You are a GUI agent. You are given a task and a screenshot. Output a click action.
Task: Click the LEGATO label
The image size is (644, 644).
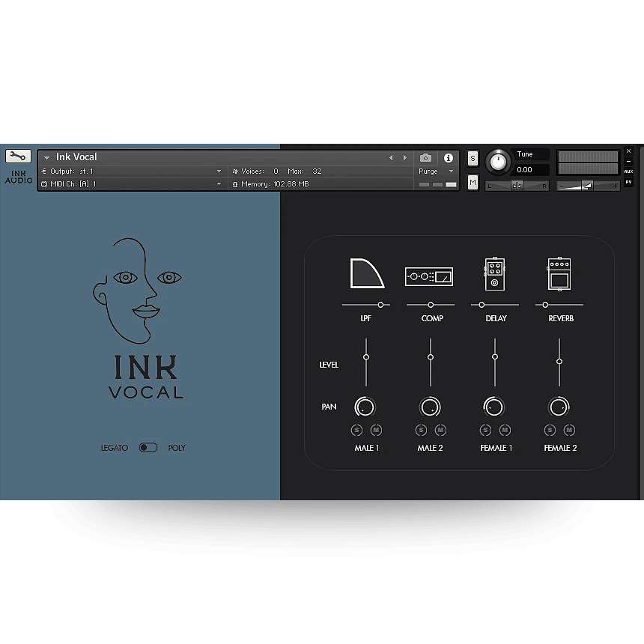tap(114, 448)
